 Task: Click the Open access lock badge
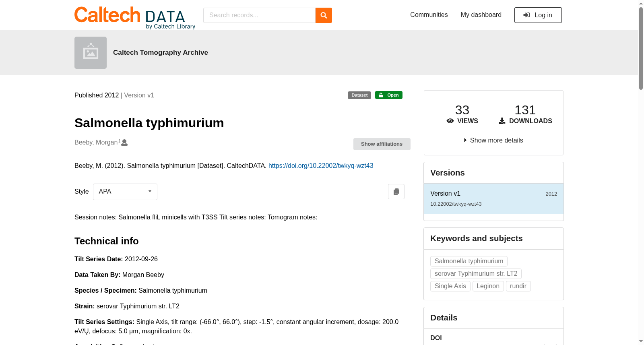coord(389,95)
